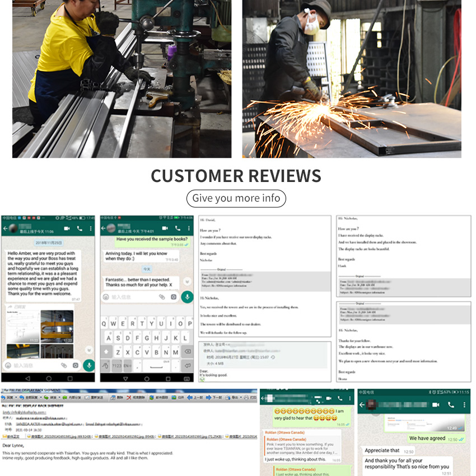Image resolution: width=476 pixels, height=476 pixels.
Task: Click next mail (下一封) arrow in email toolbar
Action: (214, 398)
